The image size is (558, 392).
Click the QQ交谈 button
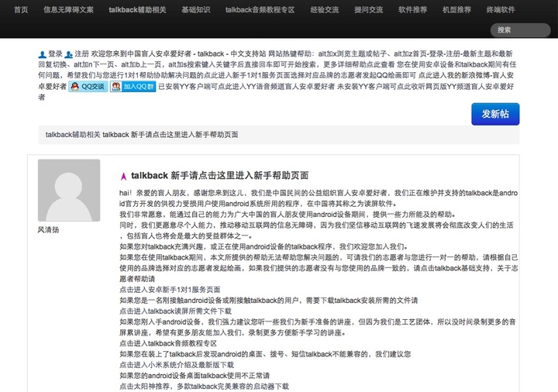[x=88, y=87]
